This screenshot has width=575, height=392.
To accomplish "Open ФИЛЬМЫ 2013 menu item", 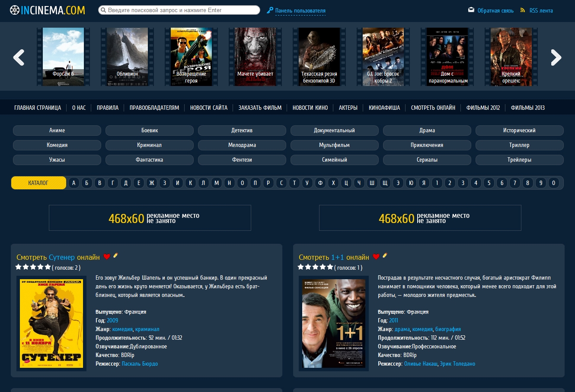I will (x=528, y=108).
